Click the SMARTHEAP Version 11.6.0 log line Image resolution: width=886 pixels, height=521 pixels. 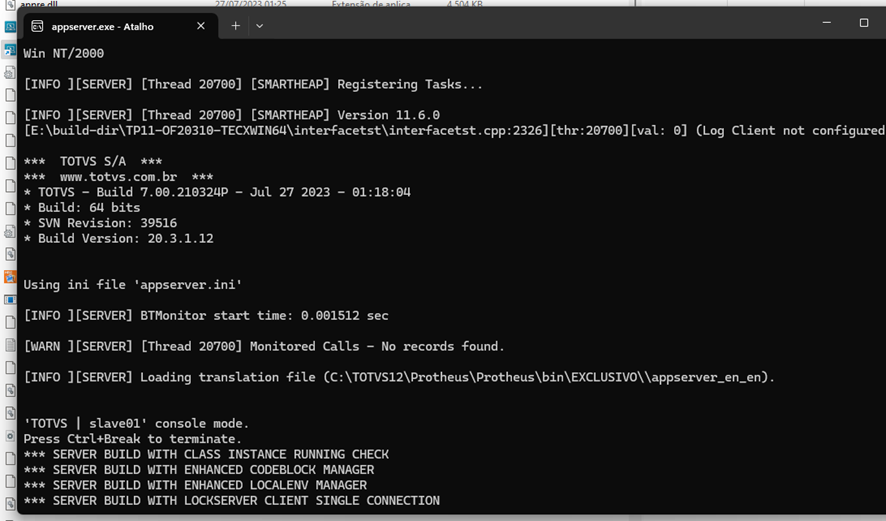(x=232, y=115)
